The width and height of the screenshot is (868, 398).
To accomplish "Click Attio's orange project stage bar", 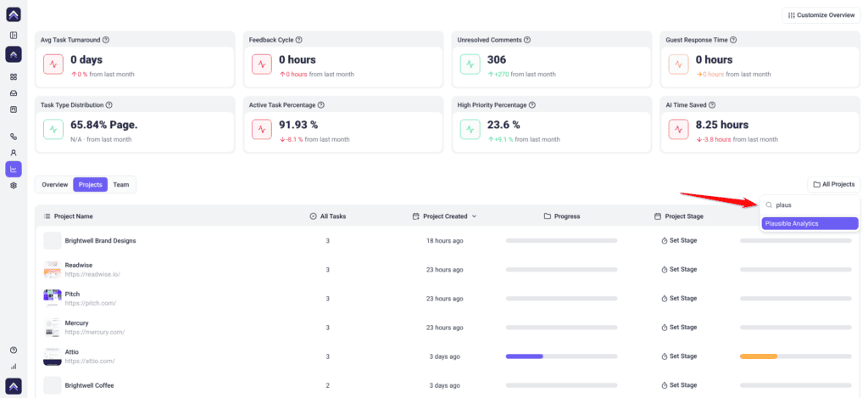I will pos(759,356).
